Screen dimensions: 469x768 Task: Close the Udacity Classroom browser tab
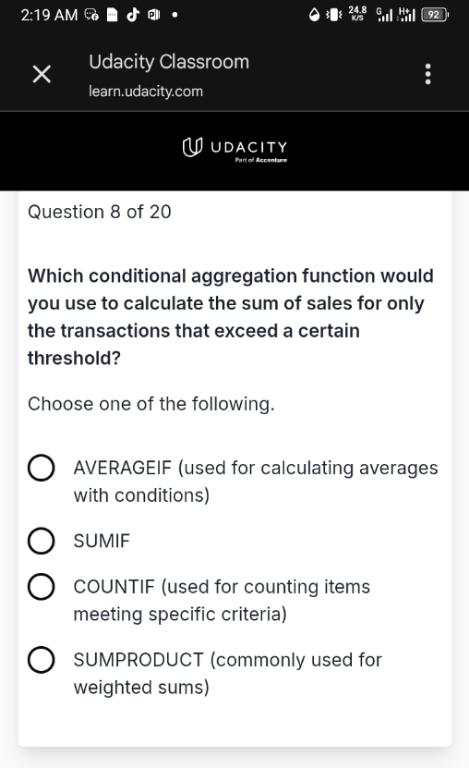tap(42, 74)
